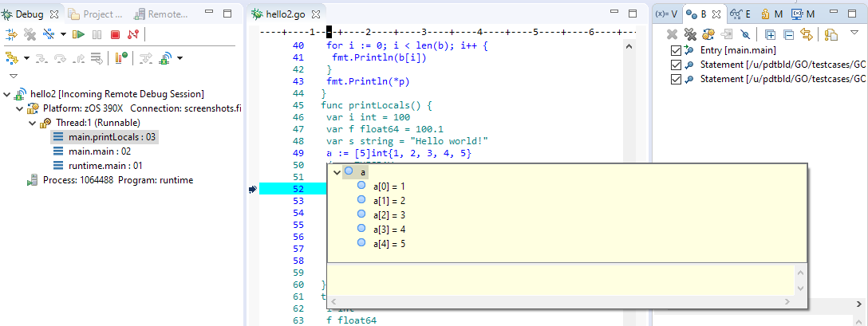Click the Suspend pause icon
Screen dimensions: 868x326
(97, 35)
